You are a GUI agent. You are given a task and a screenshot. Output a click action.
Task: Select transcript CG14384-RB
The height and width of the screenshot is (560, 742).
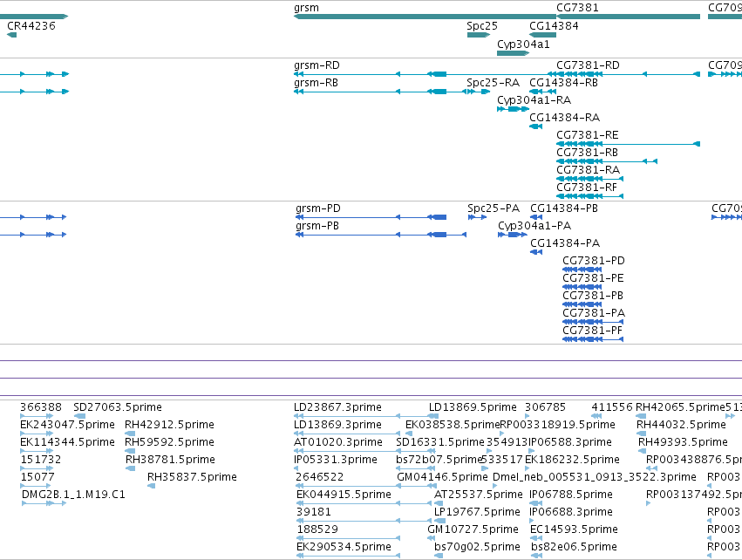(x=543, y=92)
